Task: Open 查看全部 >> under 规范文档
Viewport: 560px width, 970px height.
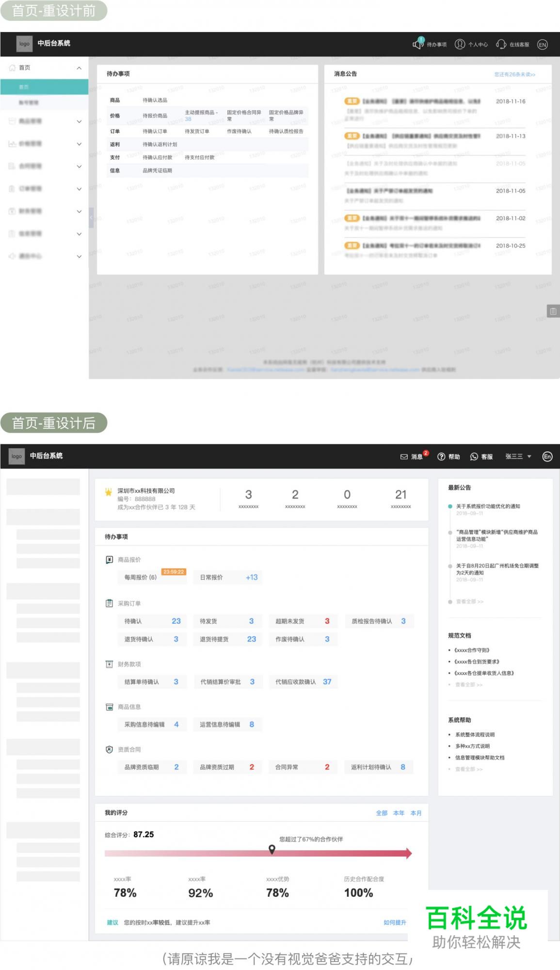Action: tap(469, 685)
